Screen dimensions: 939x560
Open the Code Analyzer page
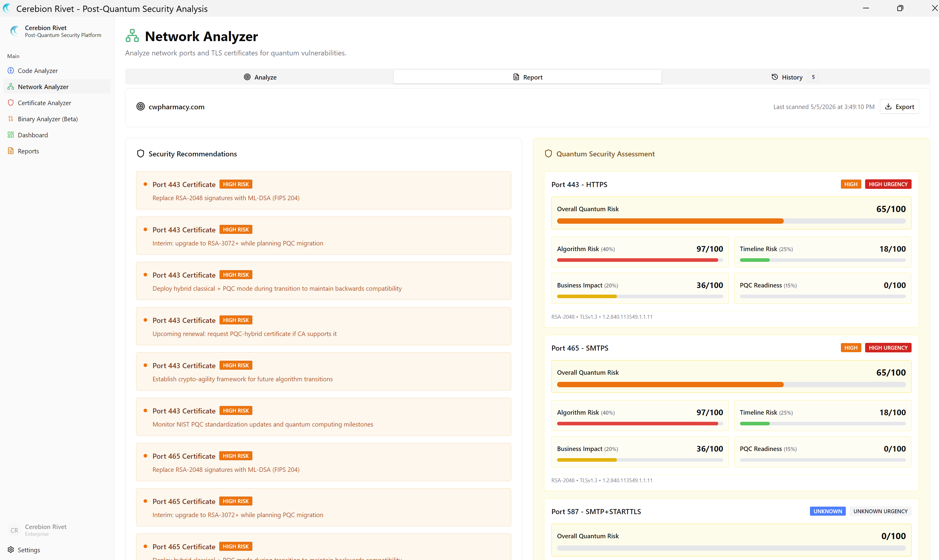coord(57,71)
